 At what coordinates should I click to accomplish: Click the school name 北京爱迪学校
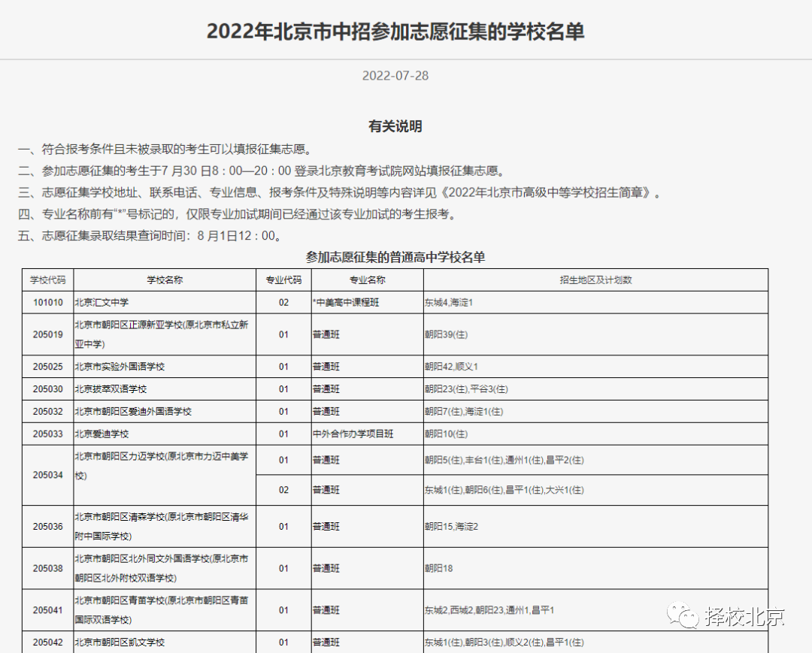[x=101, y=434]
